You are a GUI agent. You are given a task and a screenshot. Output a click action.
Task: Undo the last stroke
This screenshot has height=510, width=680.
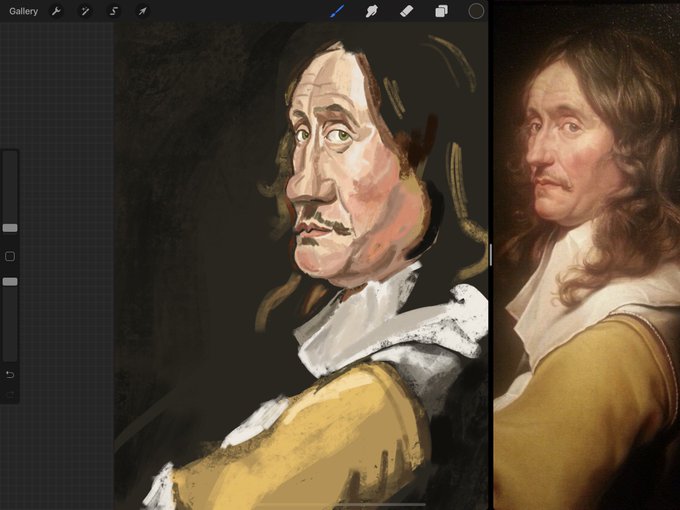(x=10, y=374)
